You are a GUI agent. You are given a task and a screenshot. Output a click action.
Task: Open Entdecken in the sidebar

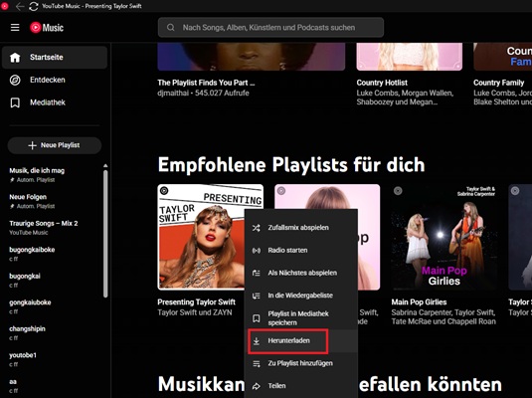click(55, 80)
